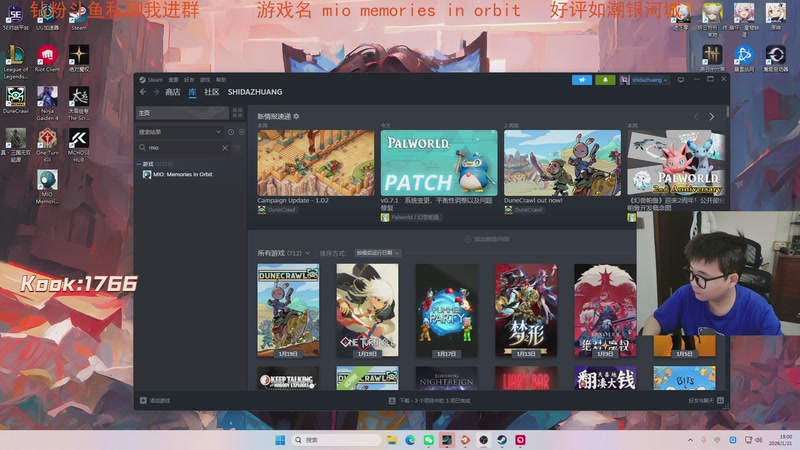
Task: Click the ready-to-play filter icon
Action: (x=241, y=132)
